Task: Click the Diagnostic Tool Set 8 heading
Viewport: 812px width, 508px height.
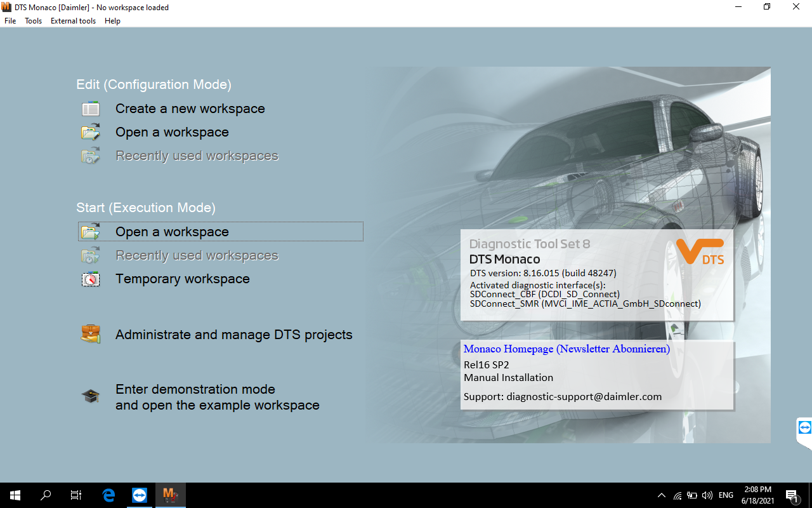Action: (530, 244)
